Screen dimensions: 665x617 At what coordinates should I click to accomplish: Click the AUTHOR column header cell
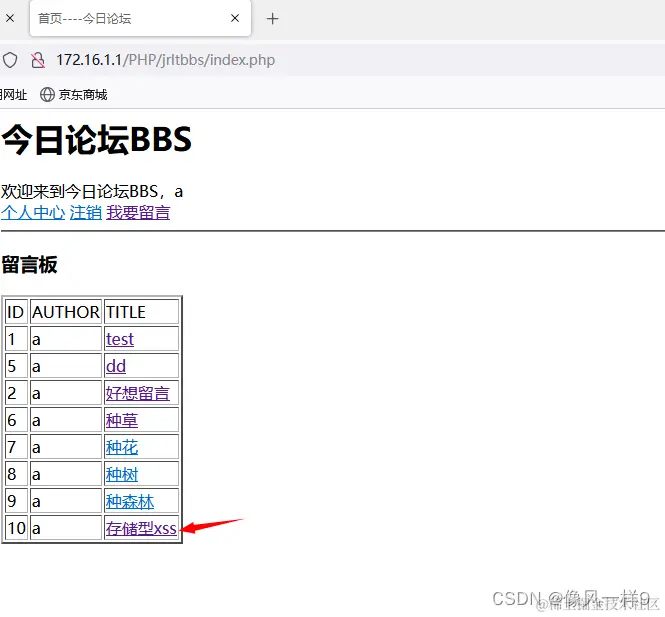[66, 312]
